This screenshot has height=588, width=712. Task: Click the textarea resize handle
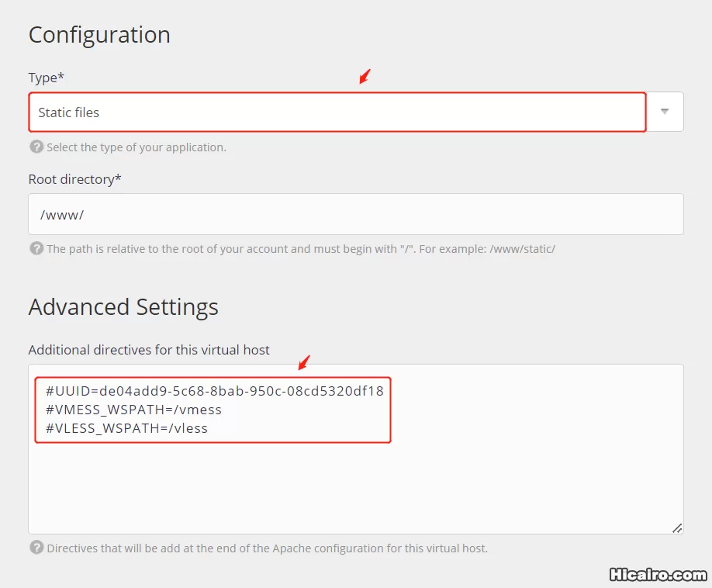click(x=677, y=527)
